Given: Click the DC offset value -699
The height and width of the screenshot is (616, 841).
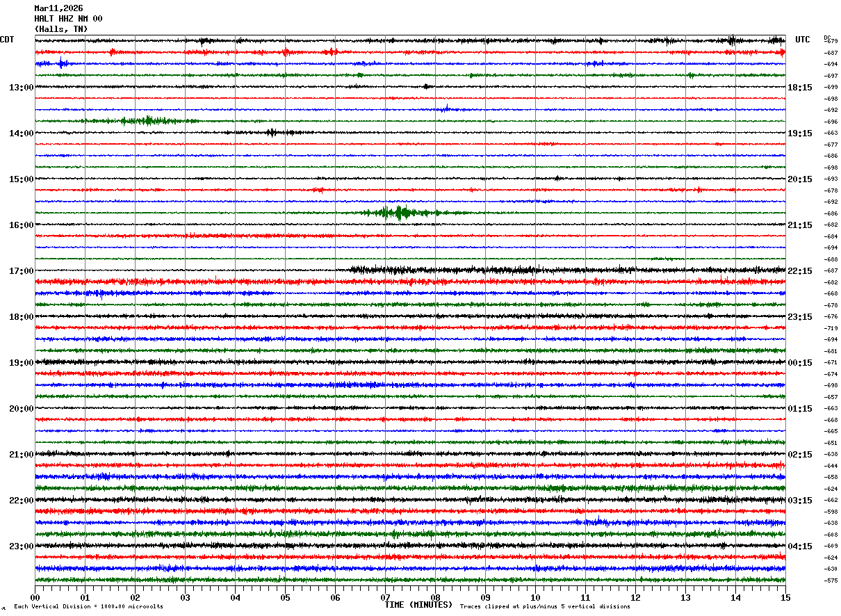Looking at the screenshot, I should pyautogui.click(x=831, y=87).
